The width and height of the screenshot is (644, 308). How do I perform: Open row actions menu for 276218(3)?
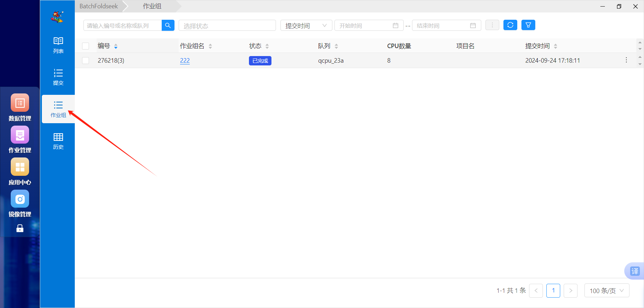pyautogui.click(x=626, y=60)
